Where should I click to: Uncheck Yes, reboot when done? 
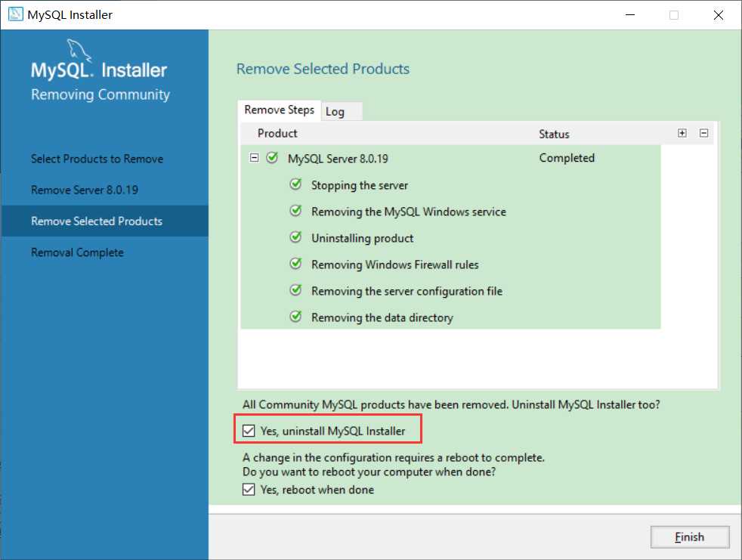click(x=249, y=490)
